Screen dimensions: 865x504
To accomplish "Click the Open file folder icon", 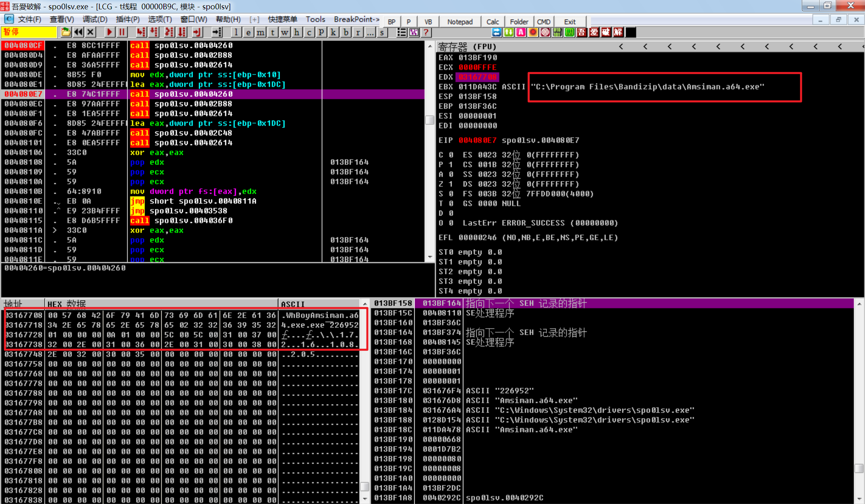I will point(66,32).
